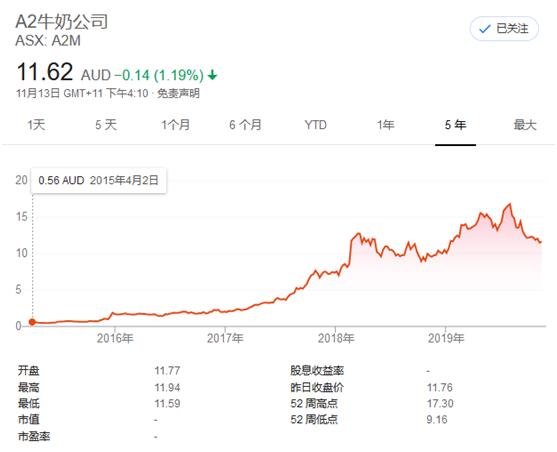Viewport: 557px width, 452px height.
Task: Click the 股息收益率 label
Action: coord(317,371)
